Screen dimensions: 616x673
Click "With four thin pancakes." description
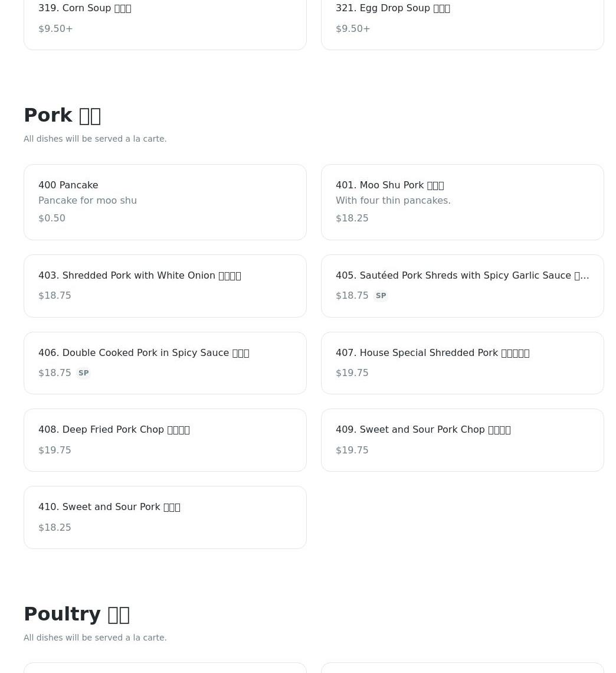pos(393,201)
